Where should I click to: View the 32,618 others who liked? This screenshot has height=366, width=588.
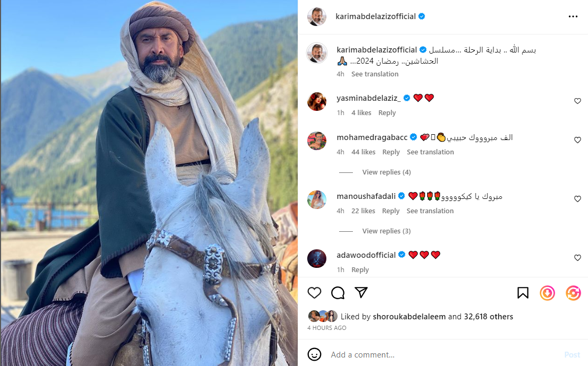(x=488, y=317)
